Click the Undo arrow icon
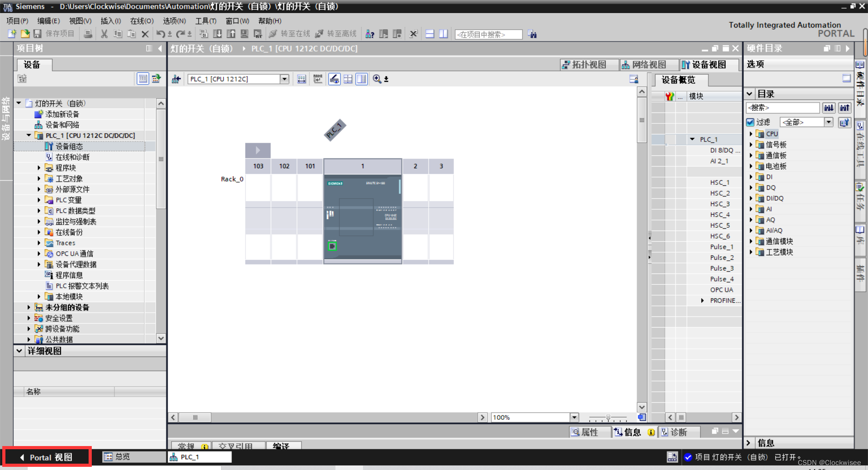Viewport: 868px width, 470px height. pyautogui.click(x=160, y=34)
